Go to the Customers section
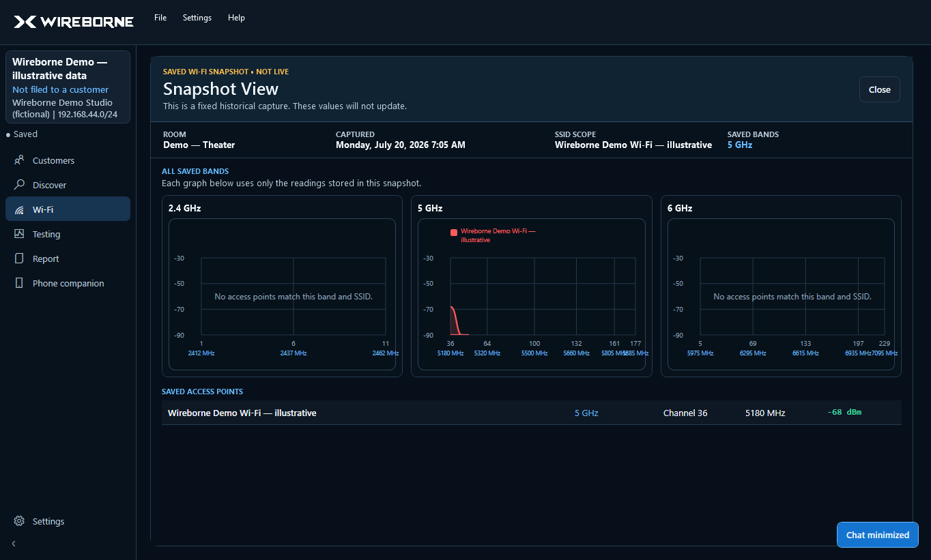931x560 pixels. coord(68,160)
